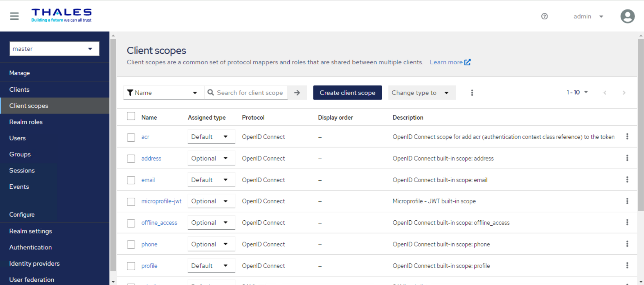This screenshot has width=644, height=285.
Task: Toggle the hamburger sidebar menu icon
Action: pyautogui.click(x=14, y=16)
